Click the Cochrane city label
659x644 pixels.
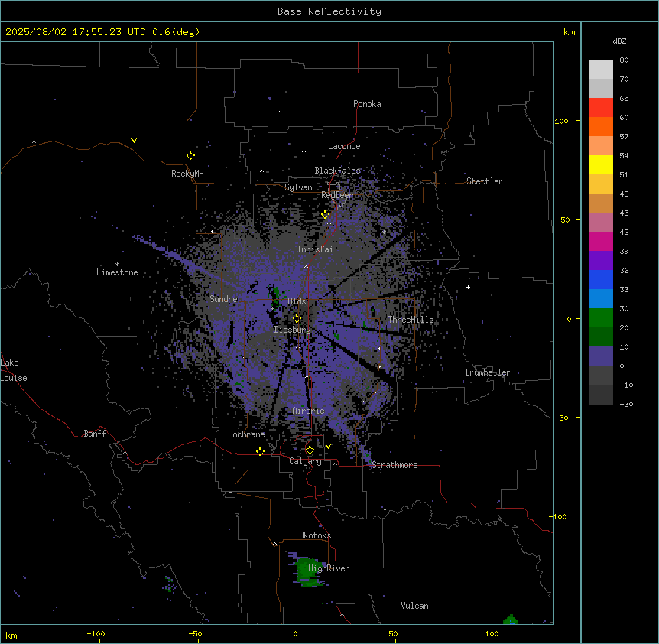[x=246, y=434]
